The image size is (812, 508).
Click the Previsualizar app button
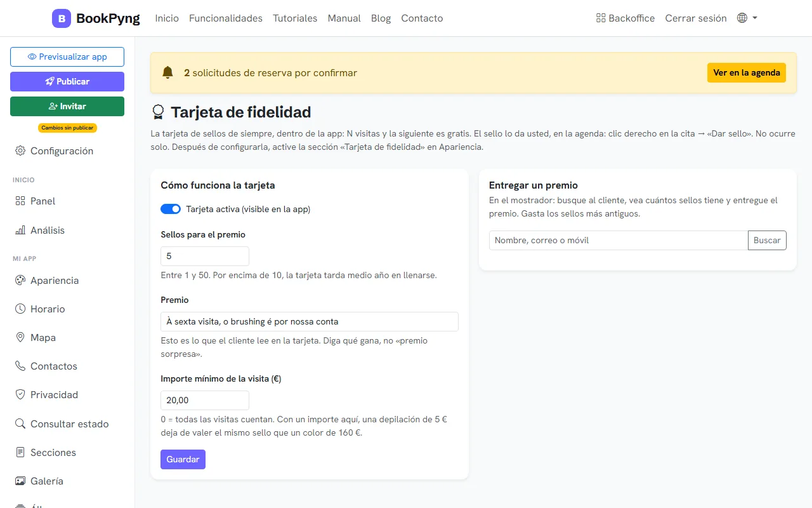coord(67,57)
